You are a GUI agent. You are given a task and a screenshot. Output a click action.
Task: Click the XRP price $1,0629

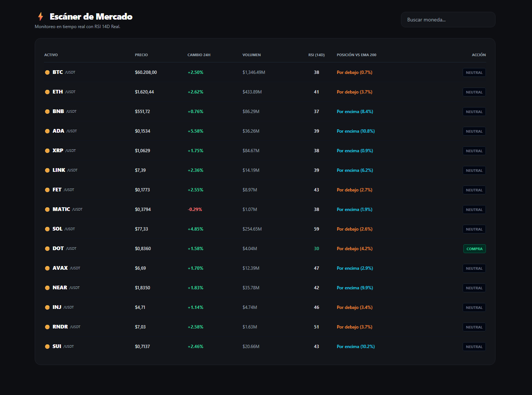tap(143, 151)
